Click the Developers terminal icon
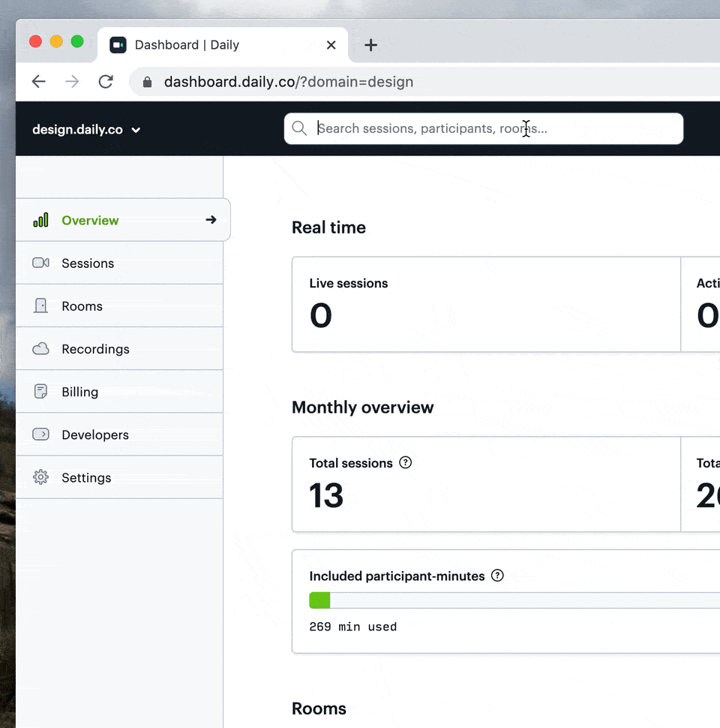The image size is (720, 728). point(40,434)
